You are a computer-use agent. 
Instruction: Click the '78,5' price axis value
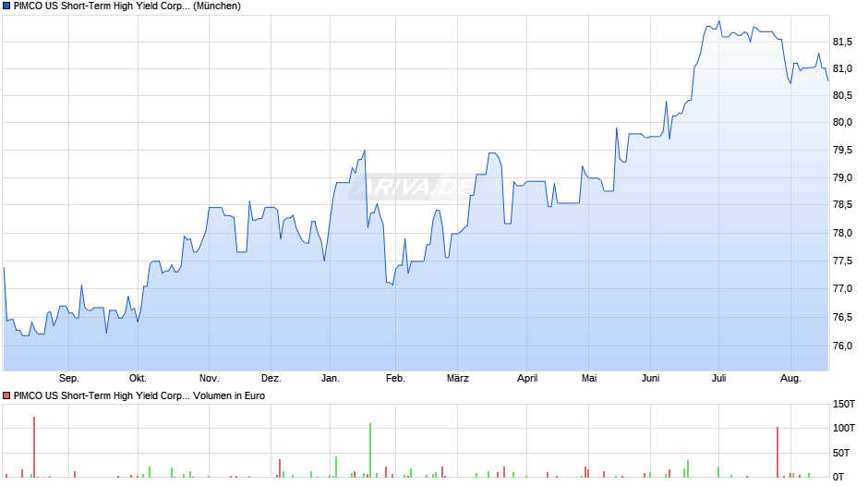tap(842, 205)
